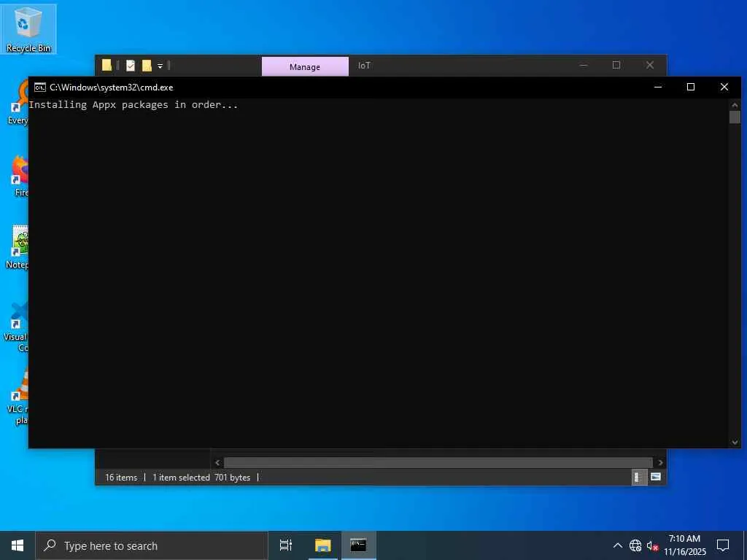Screen dimensions: 747x560
Task: Open the Windows Start menu
Action: coord(18,545)
